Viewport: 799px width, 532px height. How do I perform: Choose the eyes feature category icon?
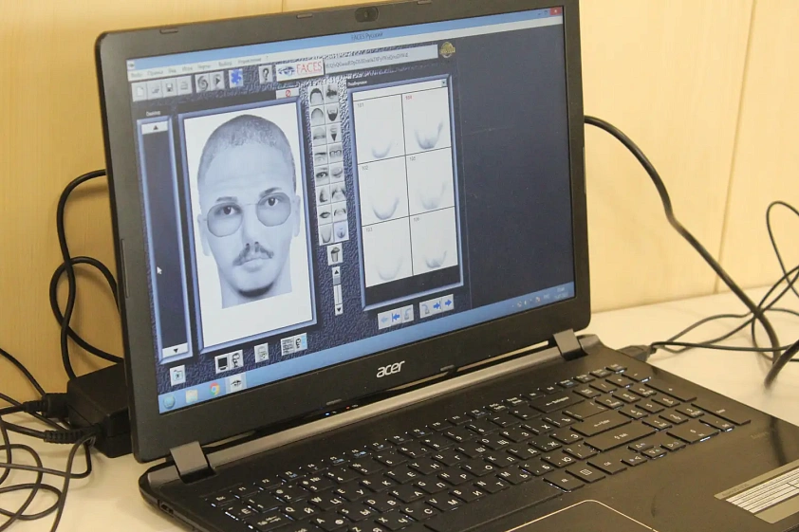(322, 174)
